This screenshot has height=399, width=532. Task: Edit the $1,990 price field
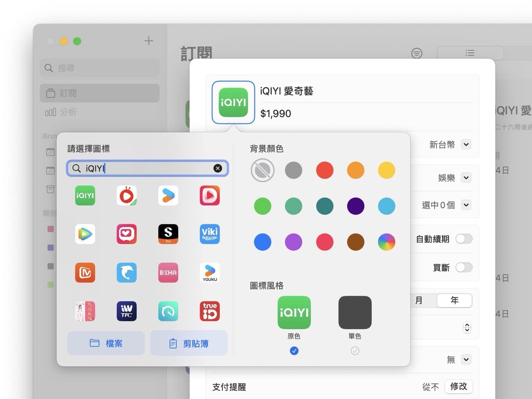(x=367, y=113)
